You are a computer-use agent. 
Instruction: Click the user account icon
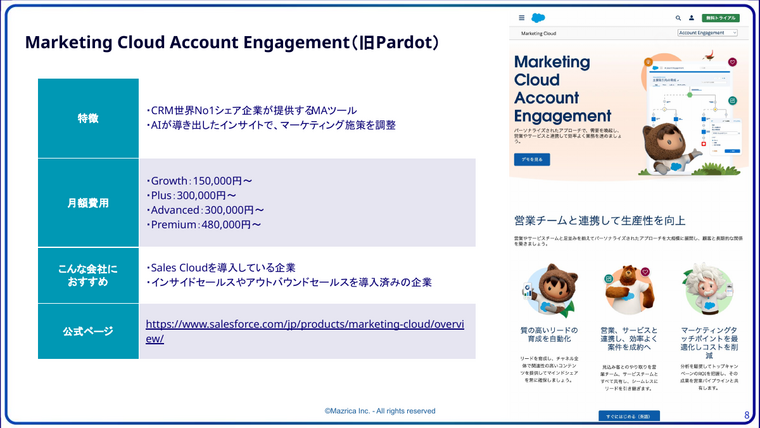(692, 18)
